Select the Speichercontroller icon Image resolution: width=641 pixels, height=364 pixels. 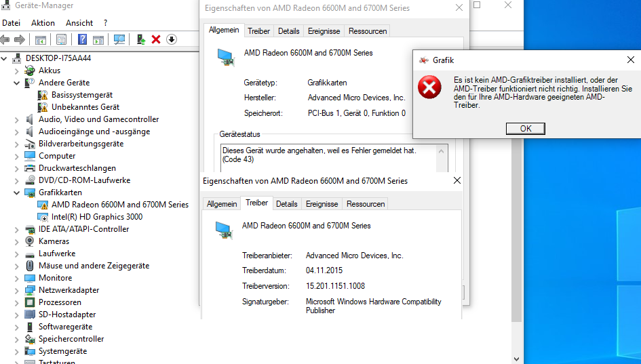pos(30,339)
